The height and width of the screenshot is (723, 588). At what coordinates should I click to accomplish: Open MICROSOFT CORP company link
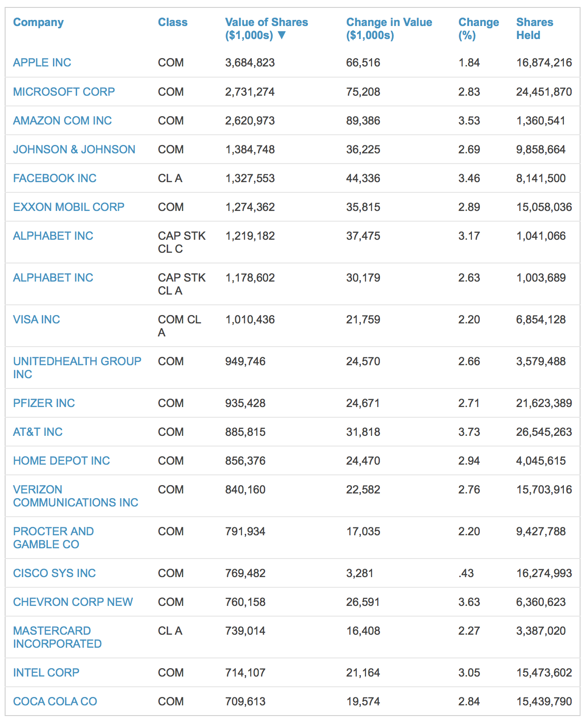point(64,92)
